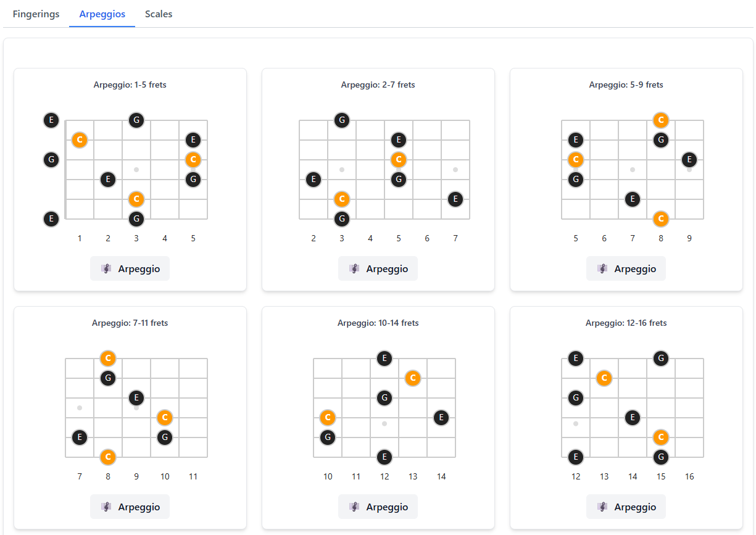Viewport: 756px width, 535px height.
Task: Play the 1-5 frets Arpeggio button
Action: (x=130, y=269)
